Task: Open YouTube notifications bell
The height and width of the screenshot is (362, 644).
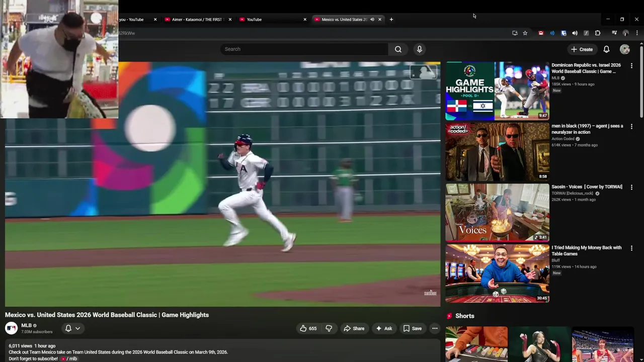Action: (x=606, y=49)
